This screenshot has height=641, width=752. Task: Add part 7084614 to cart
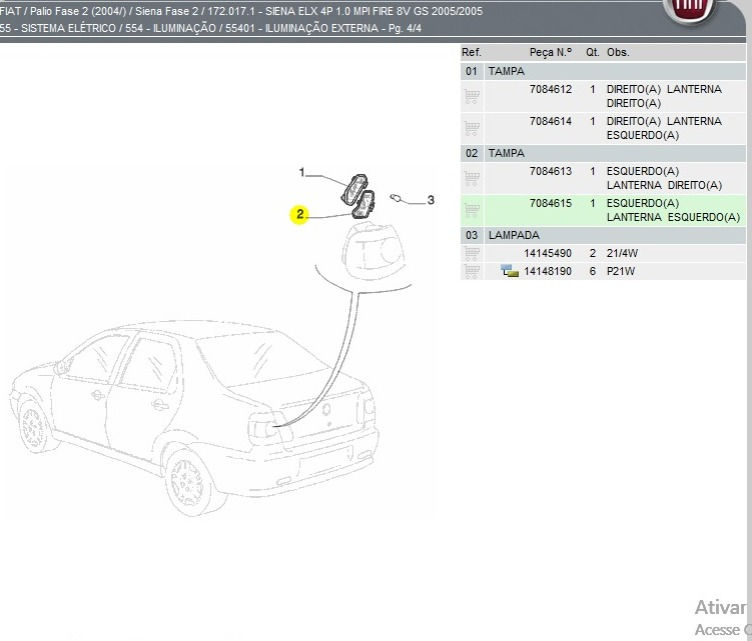[472, 128]
